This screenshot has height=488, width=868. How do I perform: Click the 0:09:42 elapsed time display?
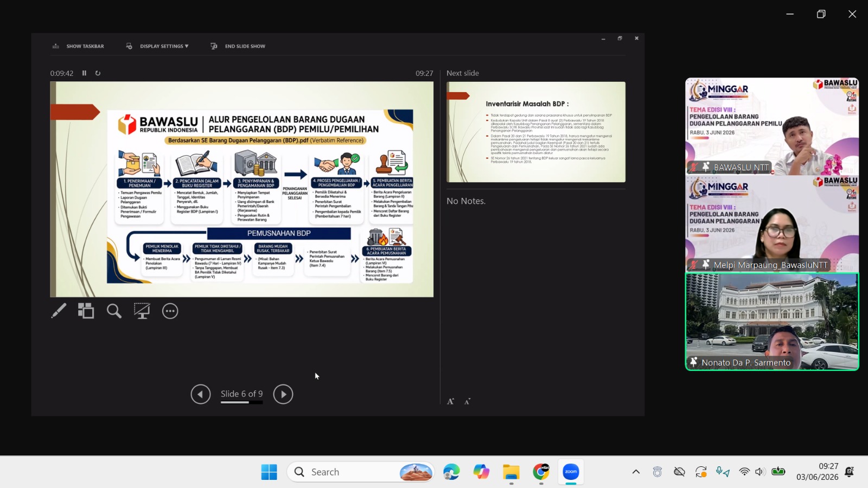pyautogui.click(x=62, y=73)
